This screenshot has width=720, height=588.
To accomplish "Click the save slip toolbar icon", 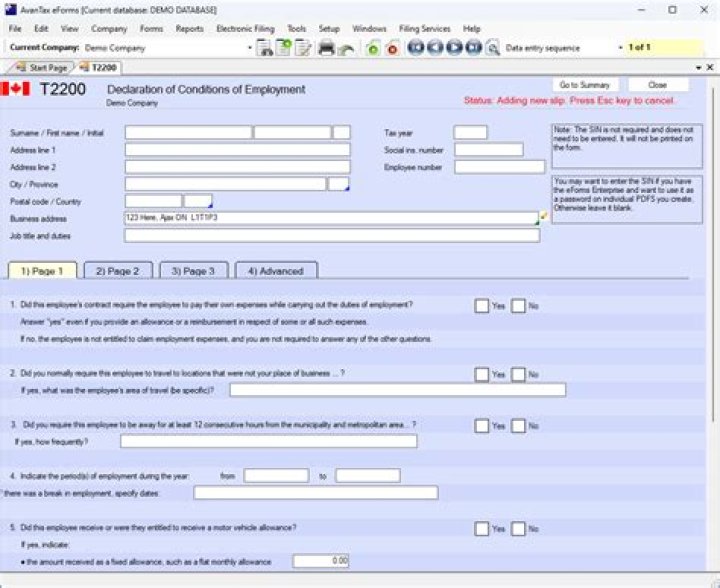I will (265, 48).
